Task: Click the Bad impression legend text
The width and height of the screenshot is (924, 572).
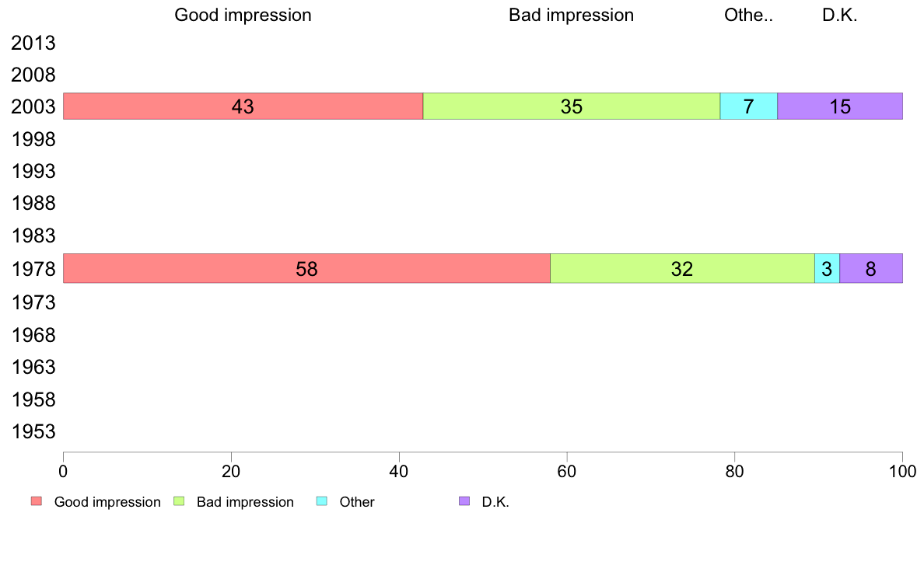Action: [245, 502]
